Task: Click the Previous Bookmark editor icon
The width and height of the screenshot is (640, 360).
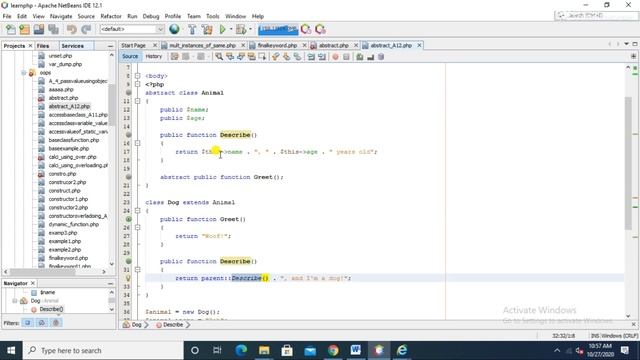Action: click(x=276, y=57)
